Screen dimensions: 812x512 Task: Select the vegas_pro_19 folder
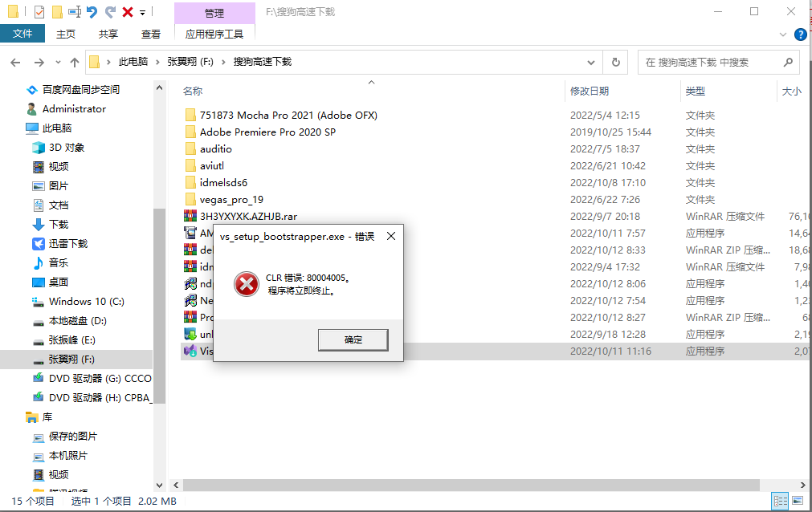[x=231, y=199]
